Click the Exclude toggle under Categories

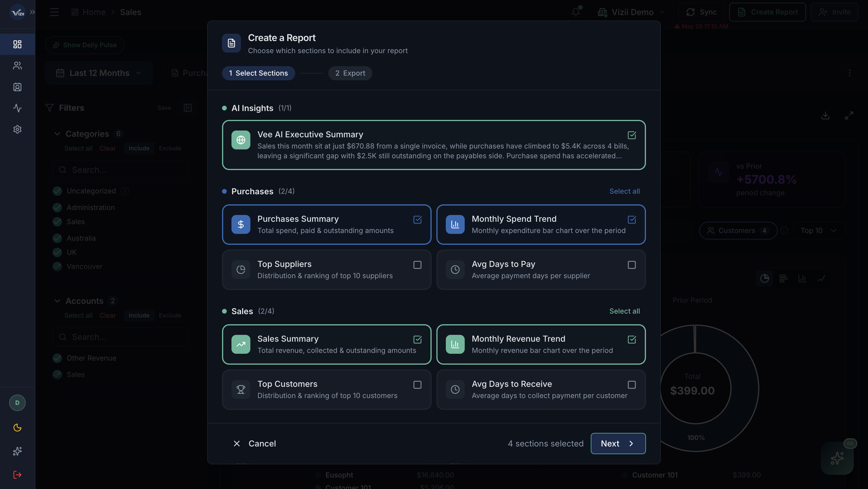pyautogui.click(x=170, y=148)
